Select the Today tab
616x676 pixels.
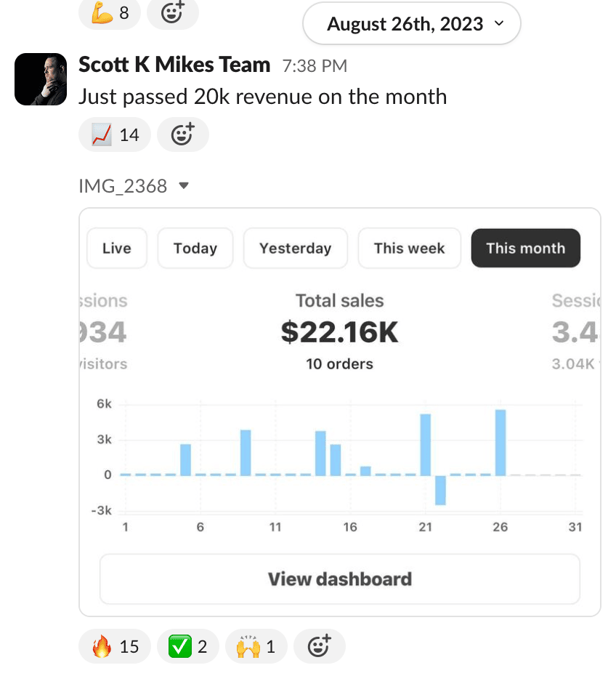click(x=195, y=248)
